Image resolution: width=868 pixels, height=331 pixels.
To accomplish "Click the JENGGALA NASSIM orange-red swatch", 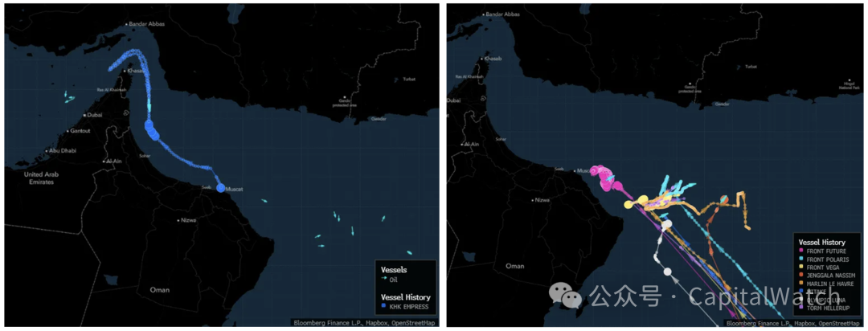I will 802,275.
